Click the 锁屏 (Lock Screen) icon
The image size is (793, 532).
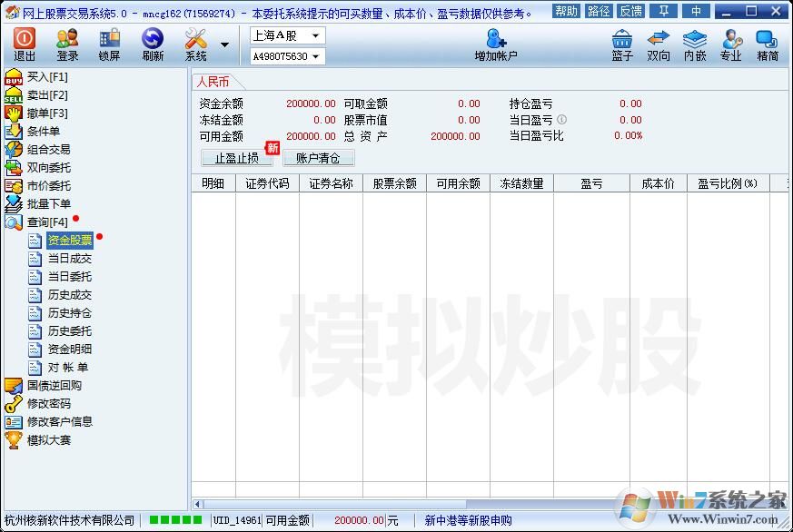(109, 43)
